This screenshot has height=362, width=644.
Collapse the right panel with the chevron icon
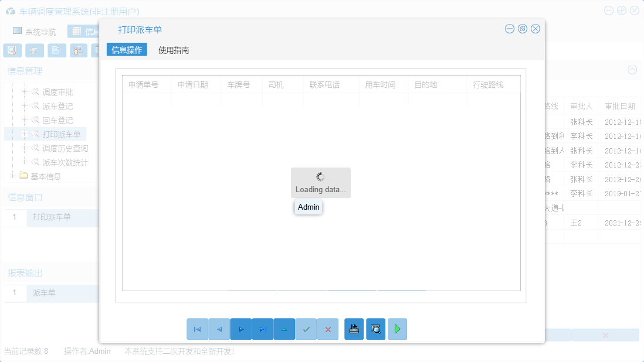point(632,70)
